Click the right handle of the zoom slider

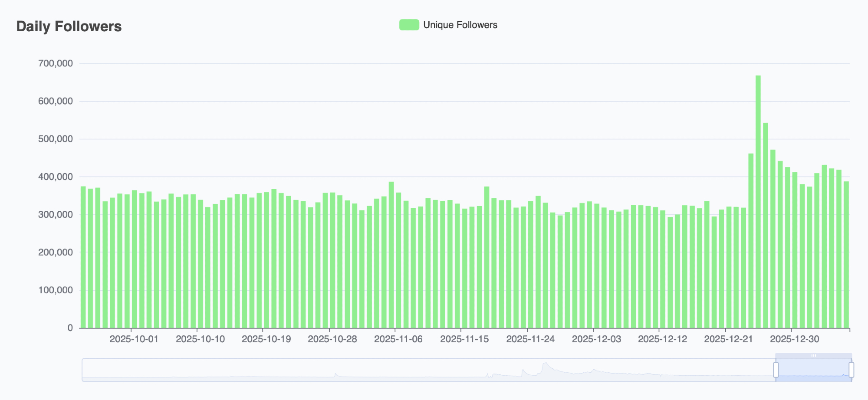tap(851, 370)
